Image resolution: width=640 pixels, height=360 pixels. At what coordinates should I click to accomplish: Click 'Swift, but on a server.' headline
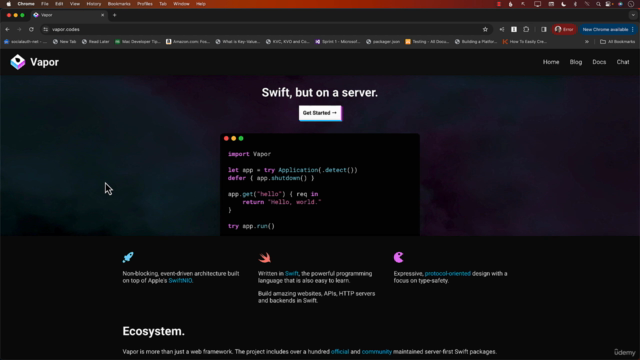click(320, 93)
